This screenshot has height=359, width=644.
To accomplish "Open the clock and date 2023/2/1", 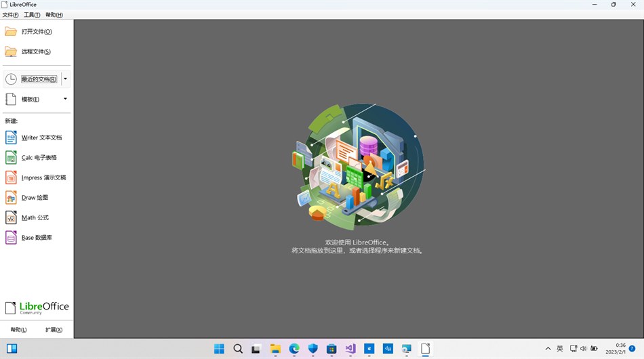I will [x=616, y=349].
